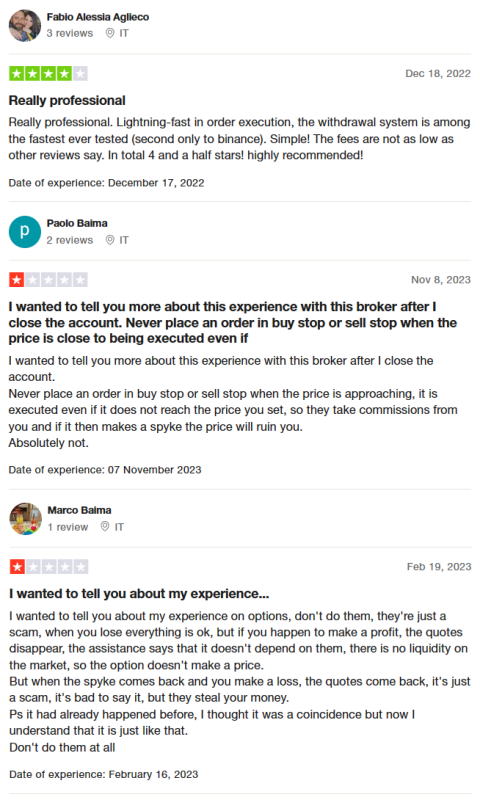Click the Feb 19, 2023 review date
The image size is (480, 800).
coord(439,566)
